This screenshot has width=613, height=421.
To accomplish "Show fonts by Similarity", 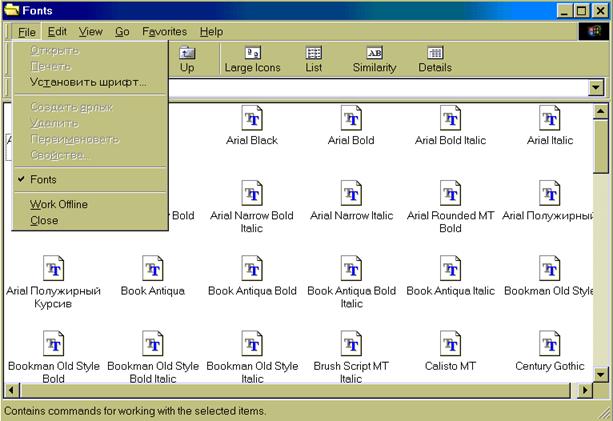I will (x=374, y=59).
